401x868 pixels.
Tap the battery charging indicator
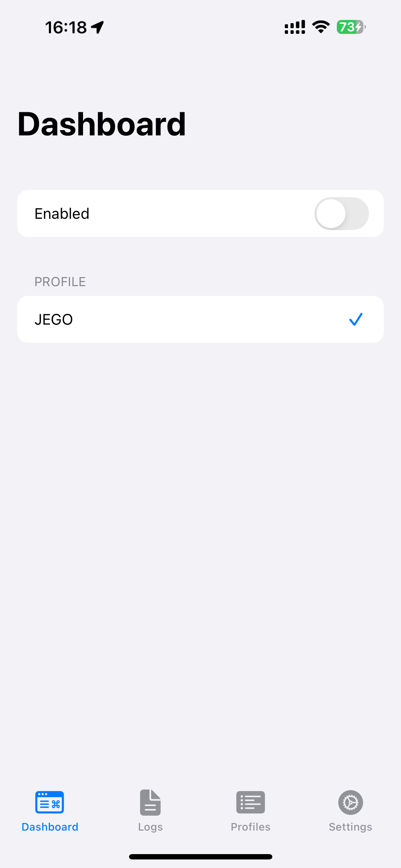(x=351, y=27)
